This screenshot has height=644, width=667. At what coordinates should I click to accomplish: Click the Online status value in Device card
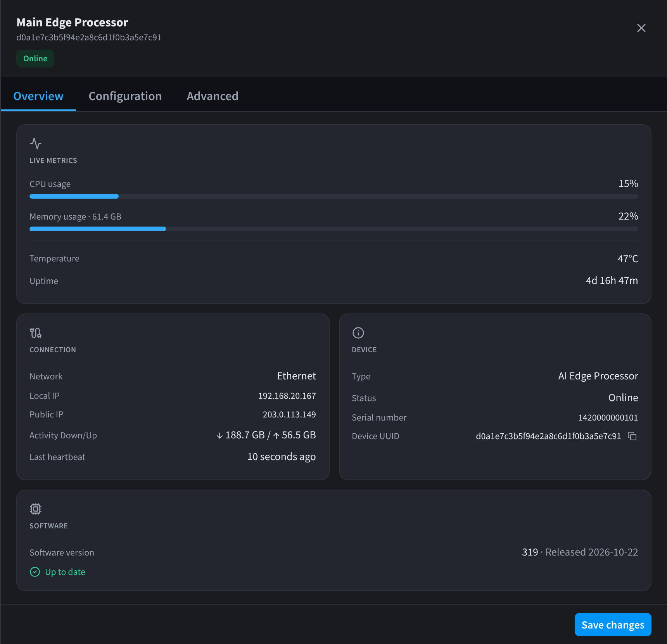pyautogui.click(x=623, y=398)
